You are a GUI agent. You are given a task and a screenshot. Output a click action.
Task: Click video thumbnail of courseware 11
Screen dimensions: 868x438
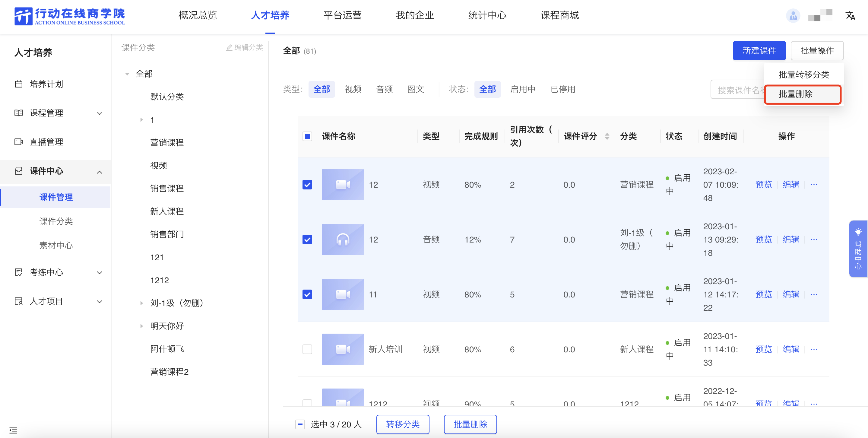(343, 294)
